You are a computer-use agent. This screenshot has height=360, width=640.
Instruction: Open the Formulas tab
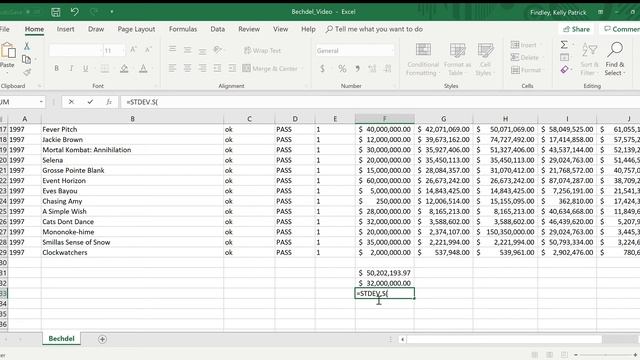[183, 29]
